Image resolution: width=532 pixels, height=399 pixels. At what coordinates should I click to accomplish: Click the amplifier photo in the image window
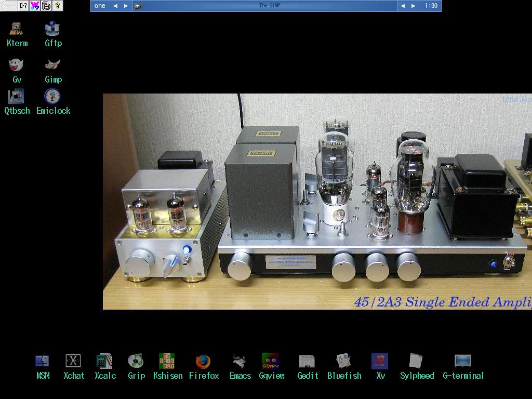(317, 202)
